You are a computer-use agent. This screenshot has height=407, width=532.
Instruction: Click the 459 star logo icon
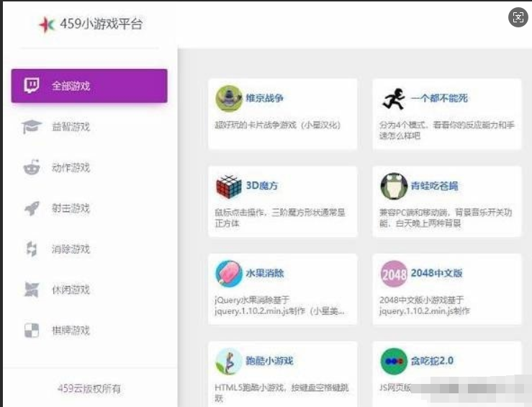pos(47,24)
